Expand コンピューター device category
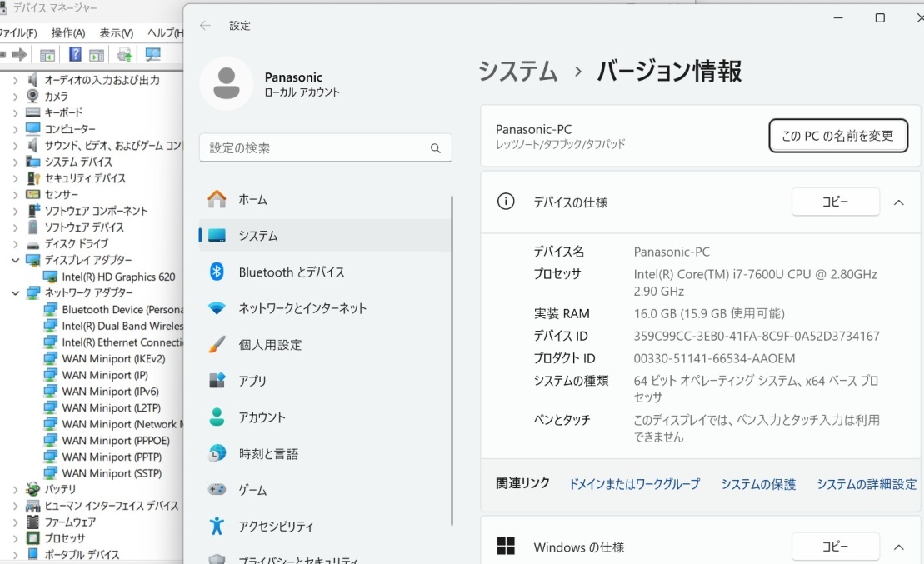The image size is (924, 564). (x=15, y=129)
